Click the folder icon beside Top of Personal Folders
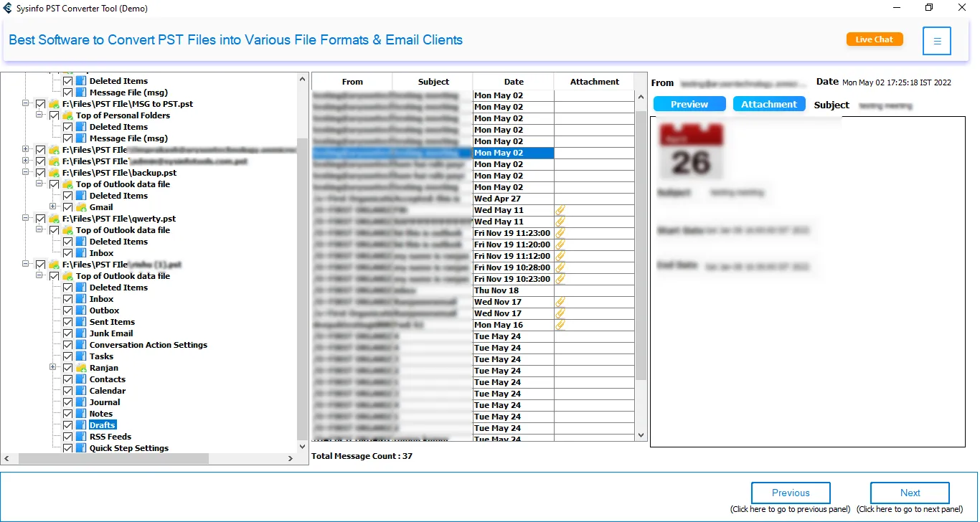This screenshot has width=980, height=522. tap(67, 115)
